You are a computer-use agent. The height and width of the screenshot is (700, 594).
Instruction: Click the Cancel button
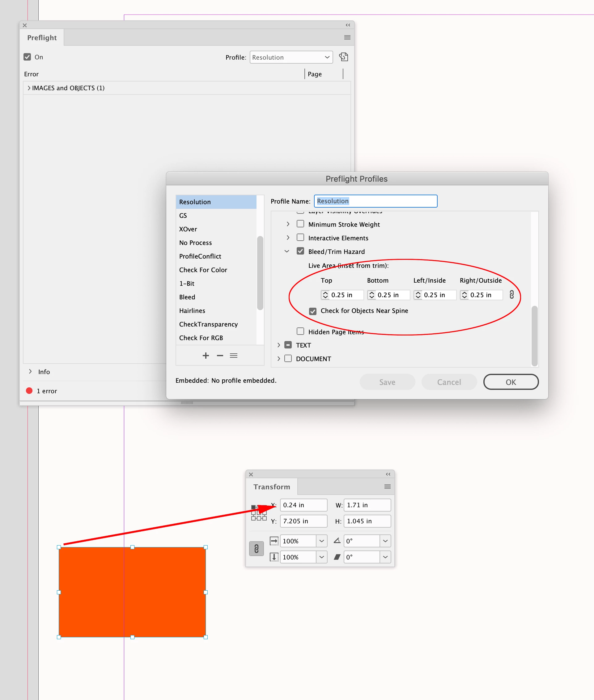click(449, 382)
